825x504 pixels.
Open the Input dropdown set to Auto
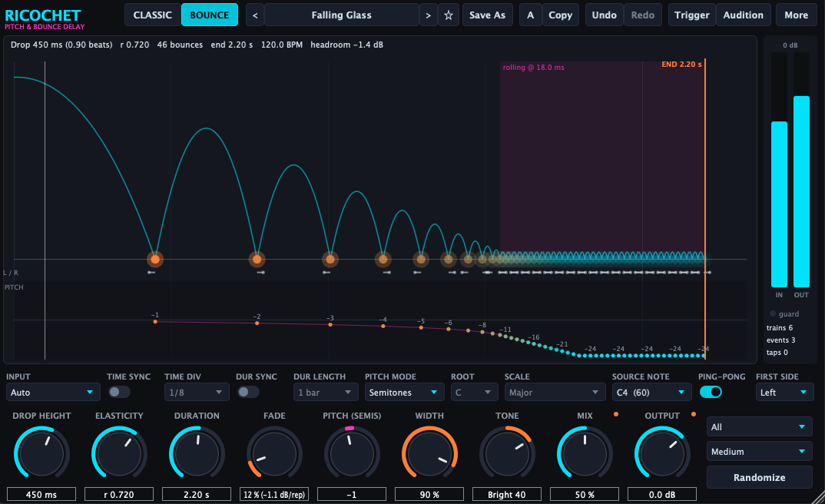(52, 393)
